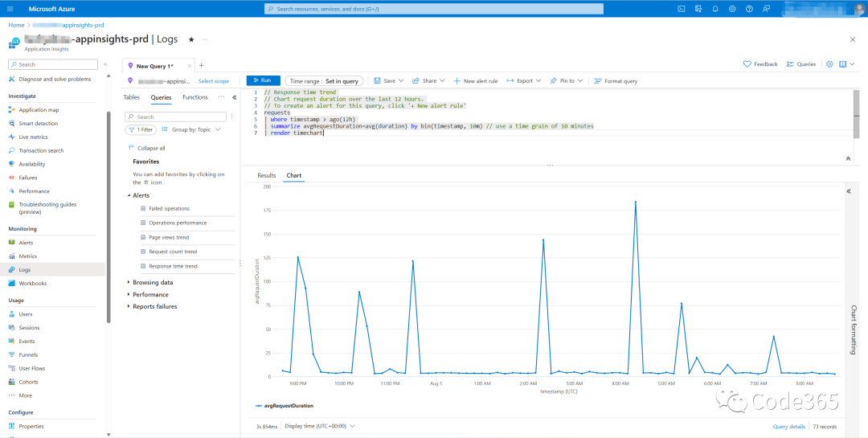Go to Failures
868x438 pixels.
(28, 178)
